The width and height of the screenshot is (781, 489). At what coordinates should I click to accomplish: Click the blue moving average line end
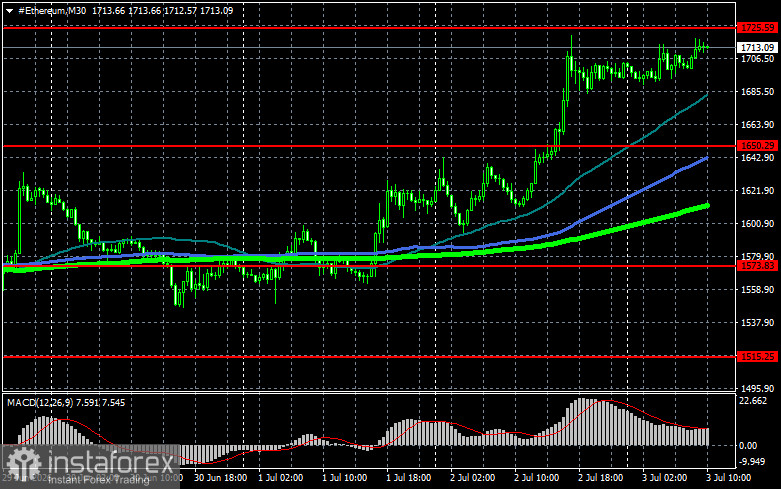click(706, 158)
